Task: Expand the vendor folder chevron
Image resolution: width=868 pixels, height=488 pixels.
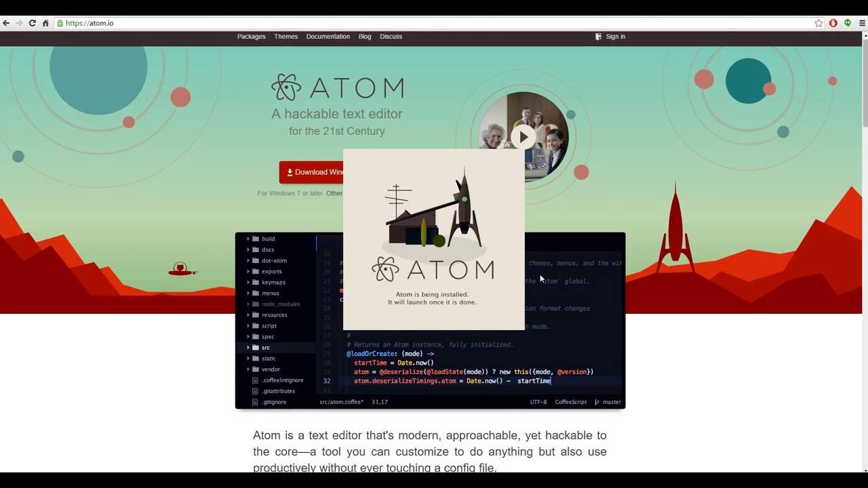Action: click(x=248, y=369)
